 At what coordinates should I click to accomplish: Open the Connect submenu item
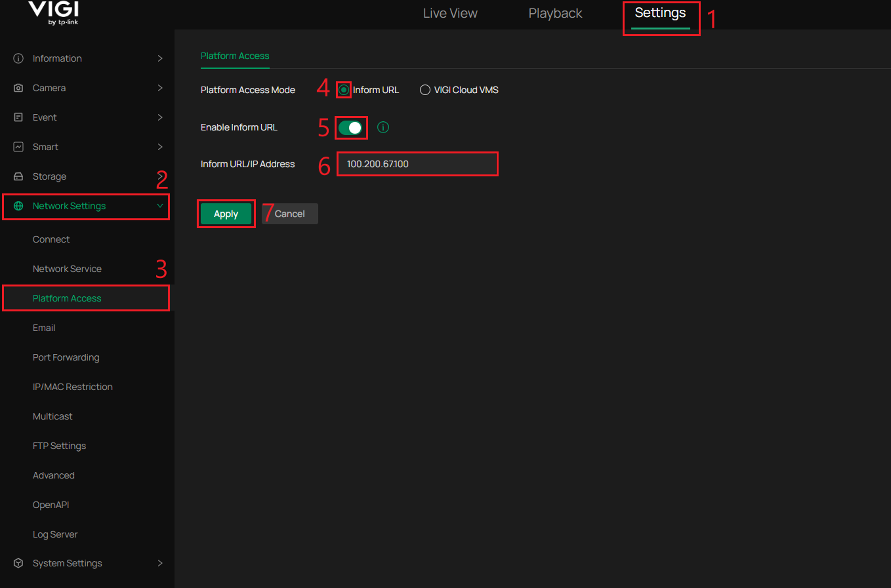(51, 239)
